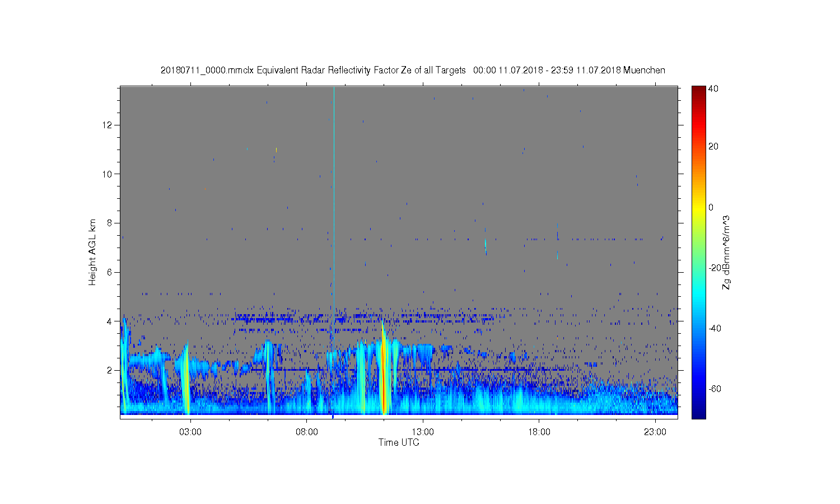
Task: Click the plot title text at top
Action: [x=413, y=70]
